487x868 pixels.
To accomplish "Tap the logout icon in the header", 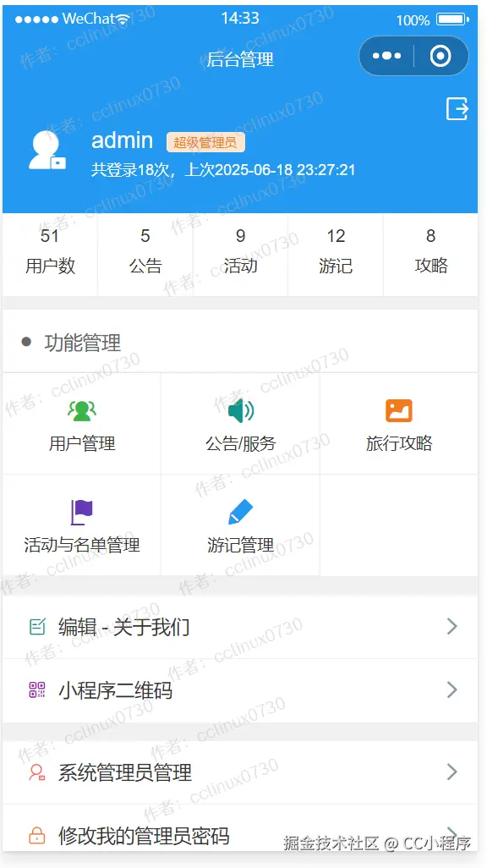I will [x=457, y=108].
